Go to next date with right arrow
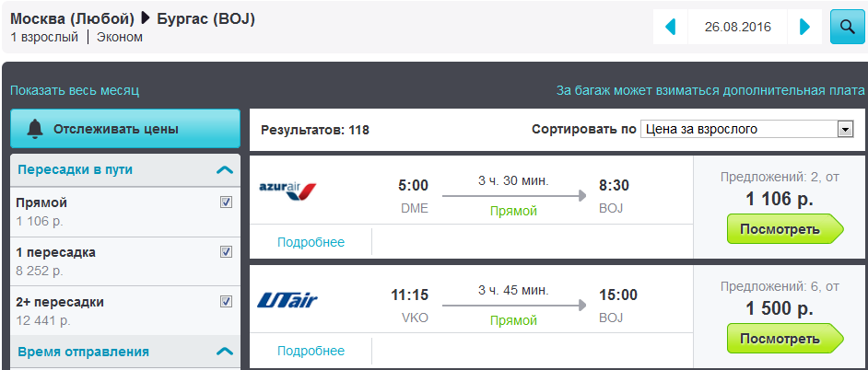Screen dimensions: 868x370 [805, 27]
